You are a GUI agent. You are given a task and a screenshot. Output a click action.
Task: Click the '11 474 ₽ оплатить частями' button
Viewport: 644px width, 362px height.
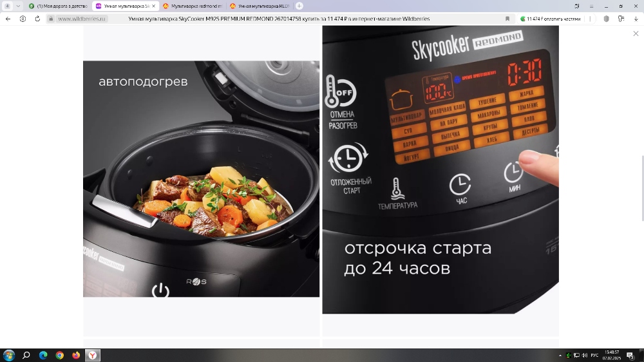pos(551,19)
